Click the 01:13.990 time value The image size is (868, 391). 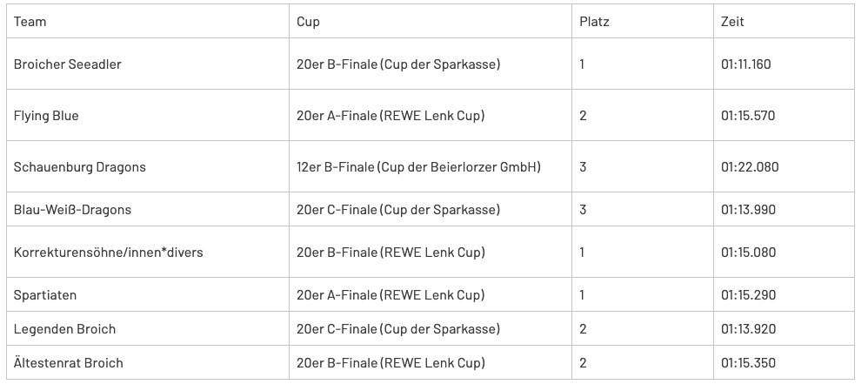(748, 210)
